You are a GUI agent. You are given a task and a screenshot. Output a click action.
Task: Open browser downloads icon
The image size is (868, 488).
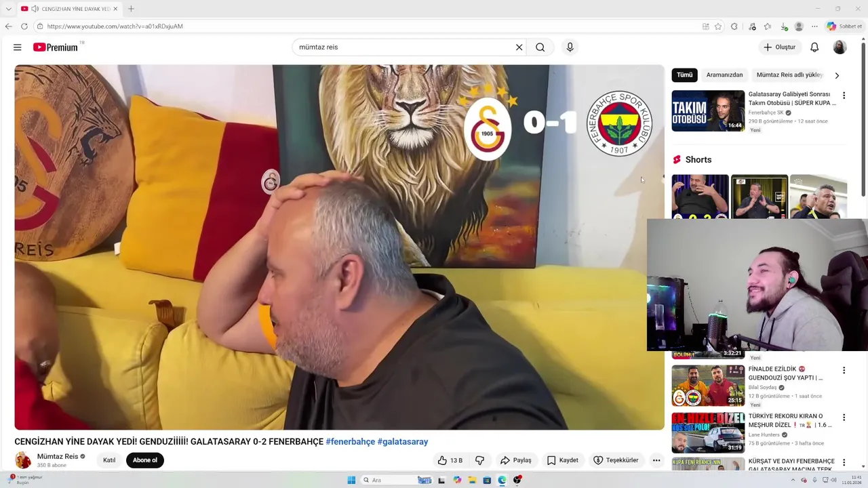click(784, 26)
